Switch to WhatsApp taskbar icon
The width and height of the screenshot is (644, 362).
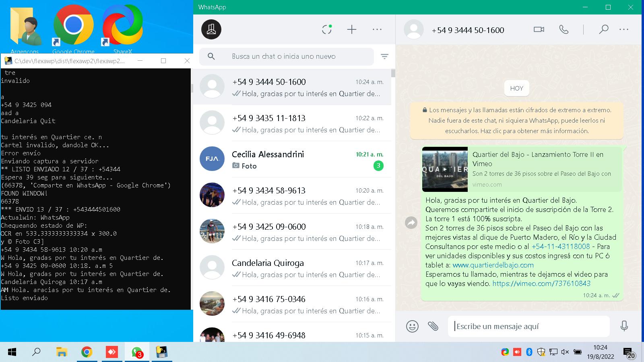pos(137,352)
